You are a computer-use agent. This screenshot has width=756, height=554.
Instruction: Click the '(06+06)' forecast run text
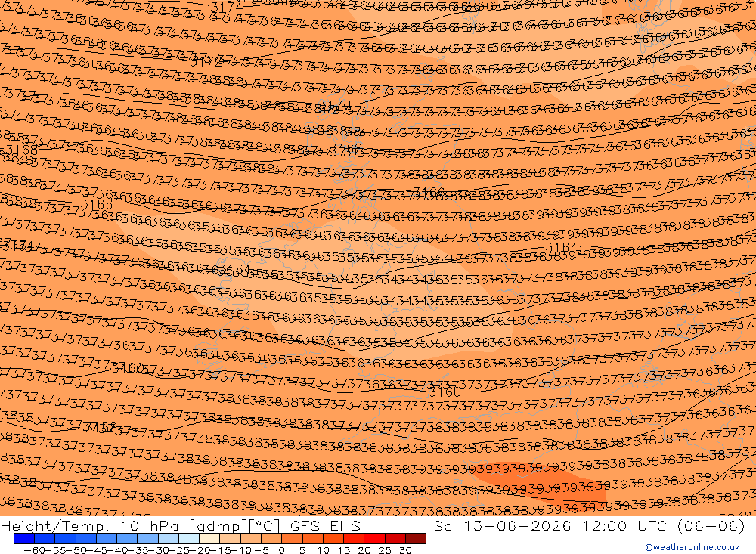click(711, 525)
